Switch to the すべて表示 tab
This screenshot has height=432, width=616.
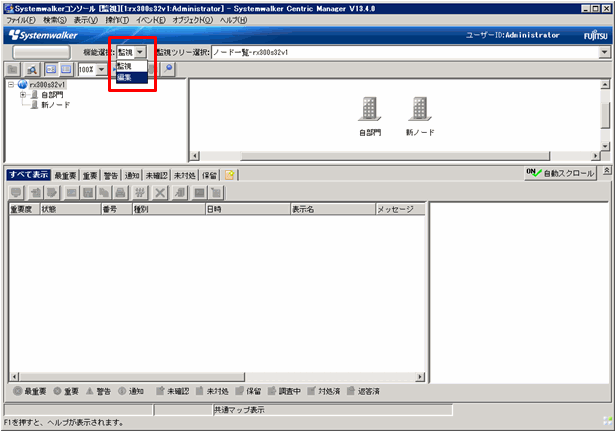[29, 175]
